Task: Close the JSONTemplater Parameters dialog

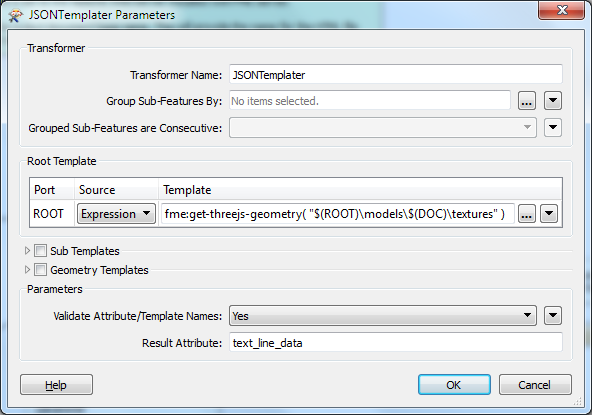Action: click(561, 10)
